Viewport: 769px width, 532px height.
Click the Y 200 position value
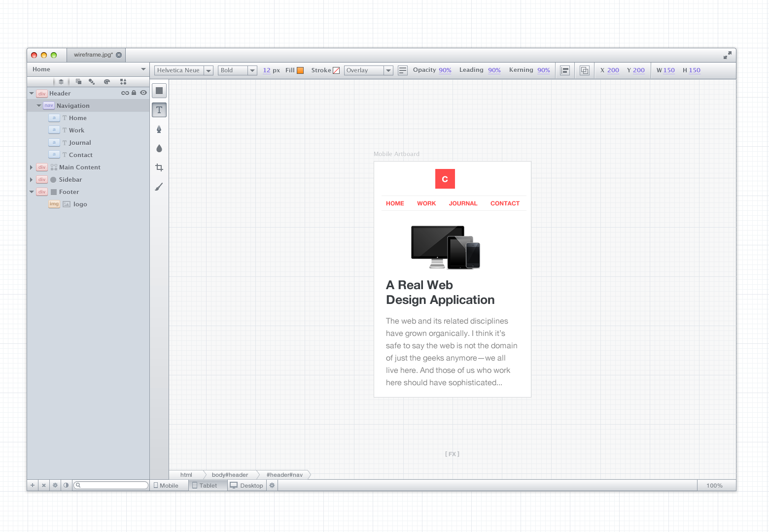pyautogui.click(x=639, y=70)
